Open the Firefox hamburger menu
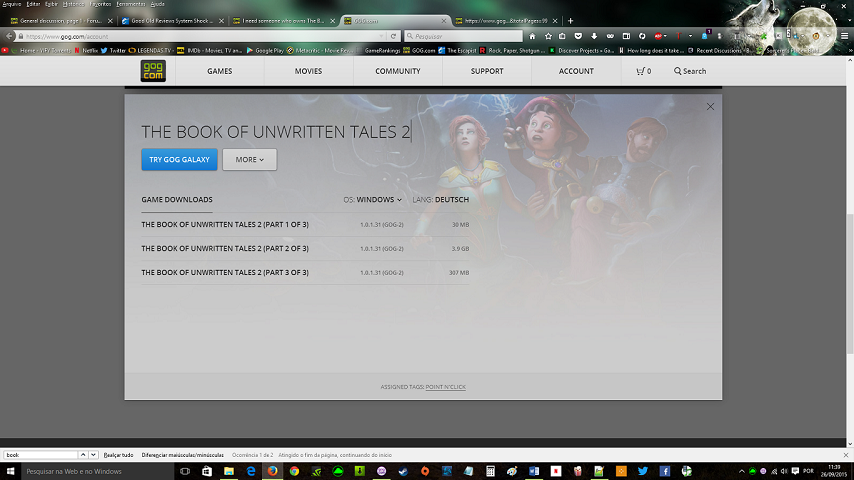 845,37
